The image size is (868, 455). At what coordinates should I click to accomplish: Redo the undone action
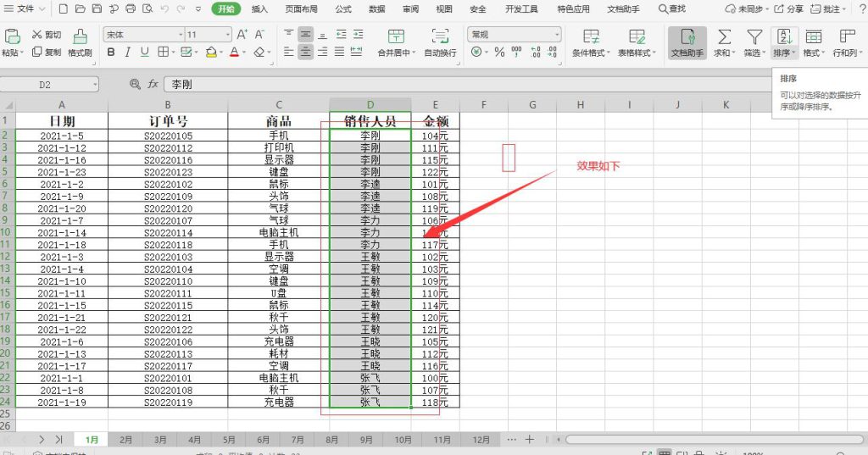(x=181, y=8)
